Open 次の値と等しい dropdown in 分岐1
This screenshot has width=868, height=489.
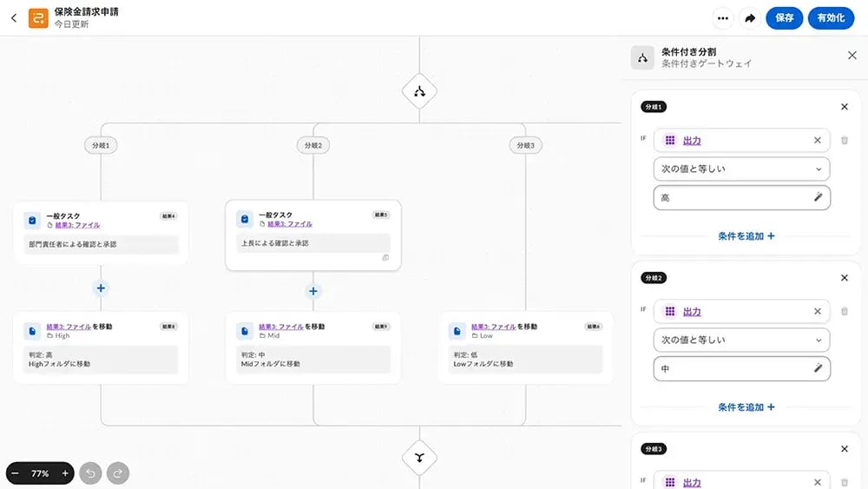741,169
